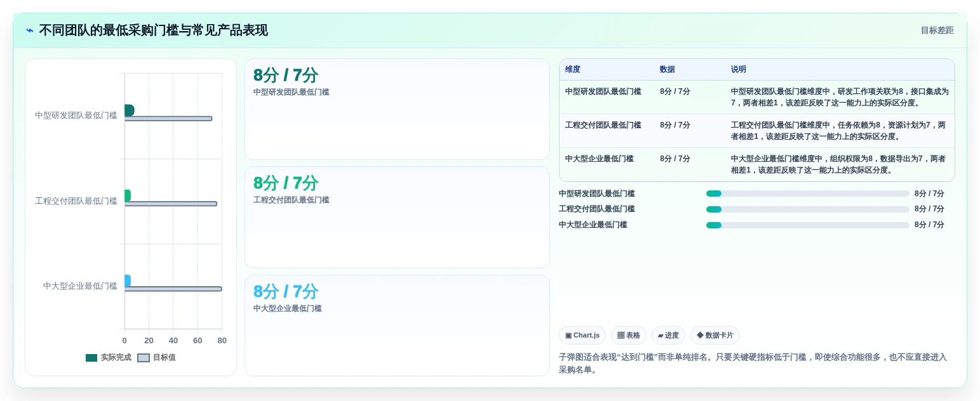This screenshot has width=980, height=401.
Task: Click the lightning icon beside the dashboard title
Action: (x=30, y=30)
